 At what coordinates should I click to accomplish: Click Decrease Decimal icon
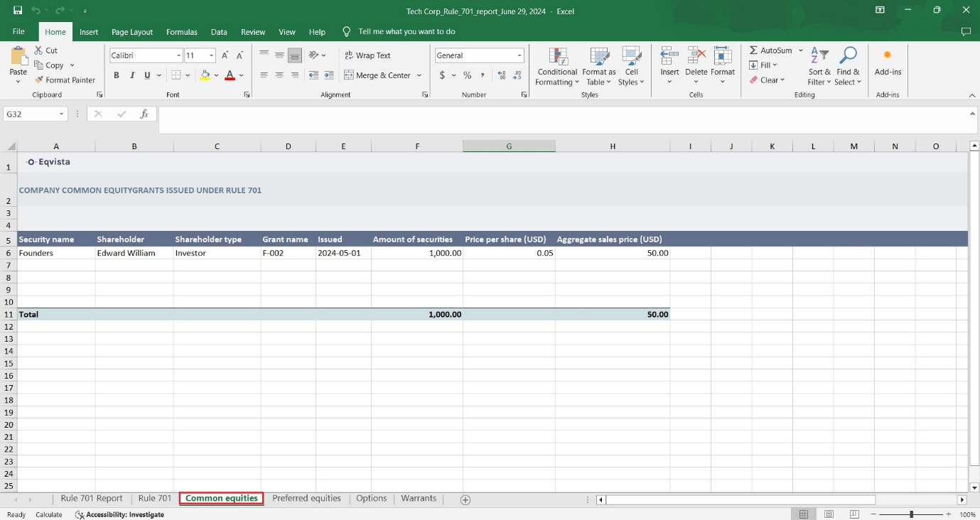518,75
